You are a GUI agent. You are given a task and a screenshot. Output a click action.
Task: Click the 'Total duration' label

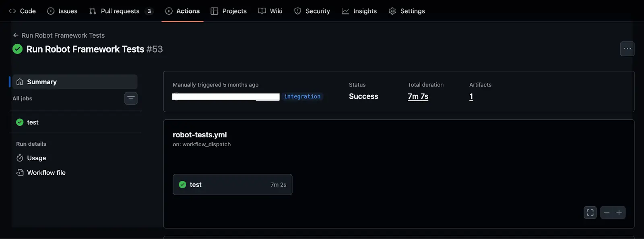[x=426, y=85]
